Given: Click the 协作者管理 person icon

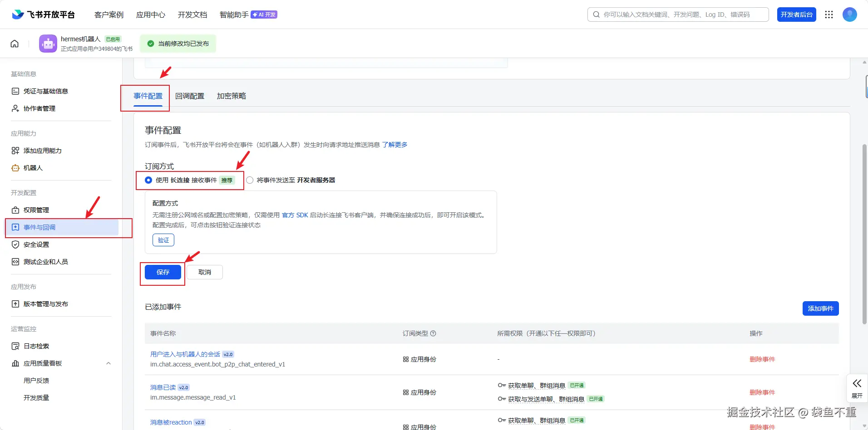Looking at the screenshot, I should coord(15,108).
